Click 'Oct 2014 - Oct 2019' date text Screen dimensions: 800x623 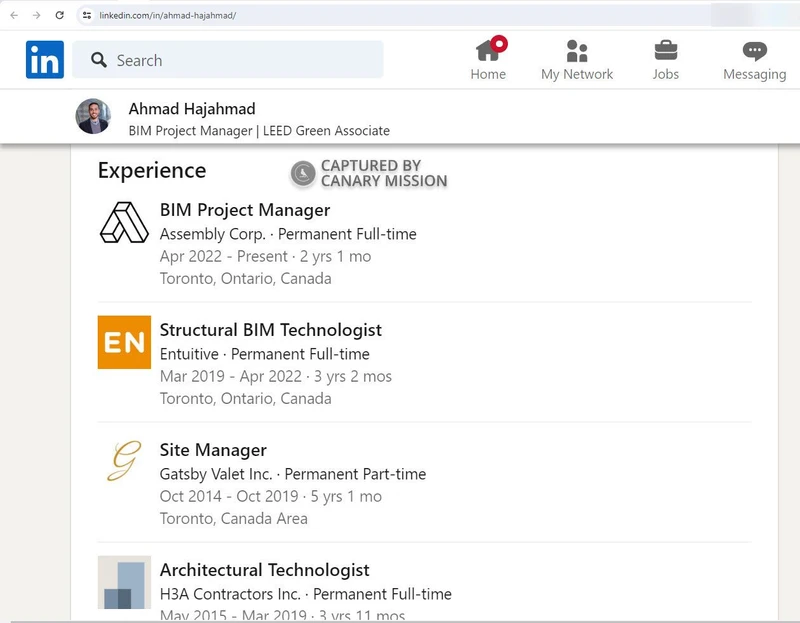[x=229, y=496]
